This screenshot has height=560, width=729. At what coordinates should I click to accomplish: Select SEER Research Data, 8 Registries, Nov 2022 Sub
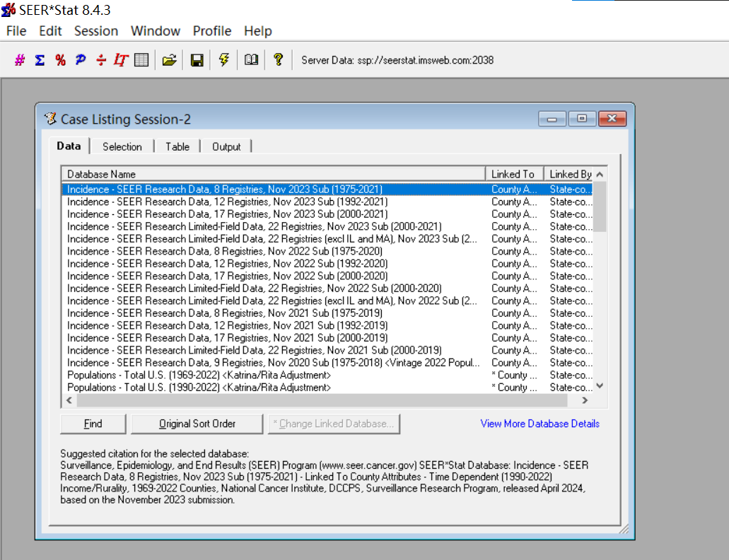pos(327,252)
